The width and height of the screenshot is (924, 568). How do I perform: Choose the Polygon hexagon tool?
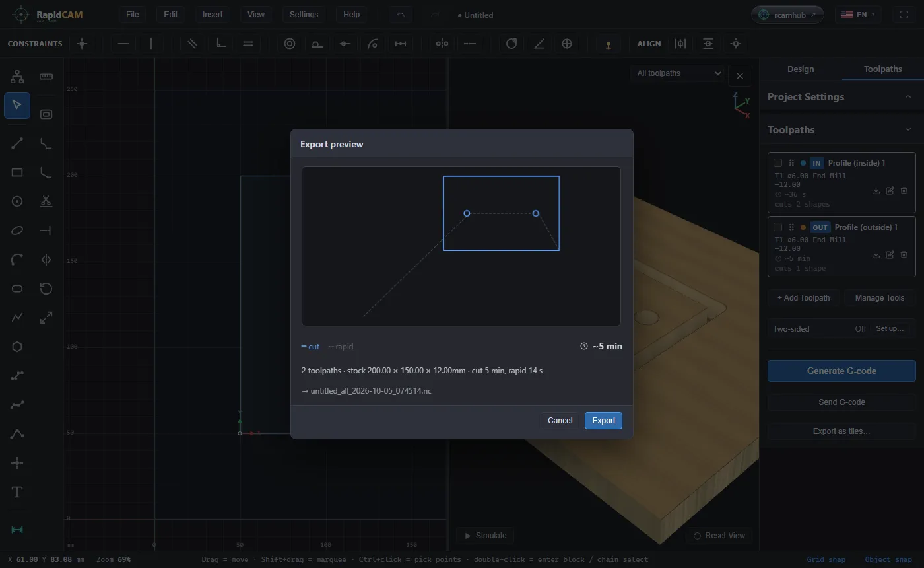pos(17,347)
